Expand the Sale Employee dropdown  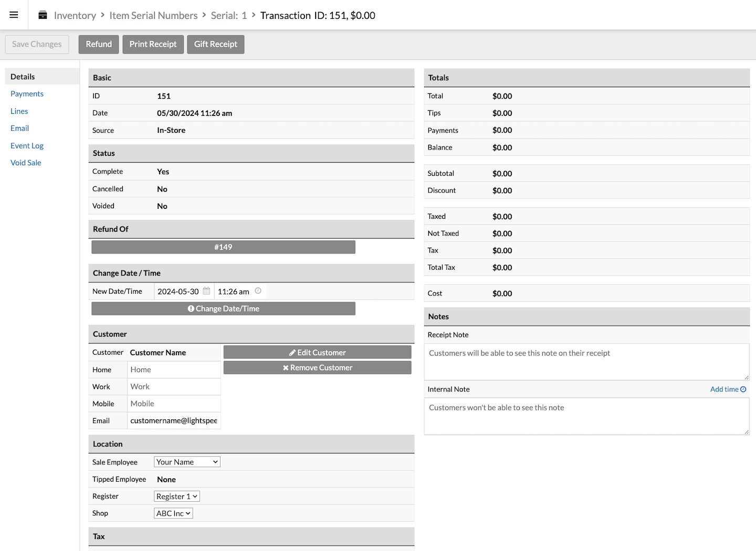(x=187, y=462)
